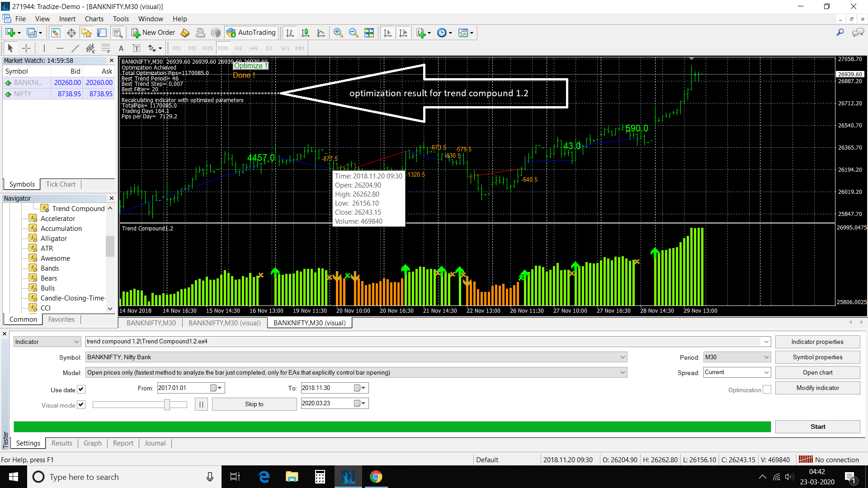Viewport: 868px width, 488px height.
Task: Click the AutoTrading toolbar button
Action: [251, 33]
